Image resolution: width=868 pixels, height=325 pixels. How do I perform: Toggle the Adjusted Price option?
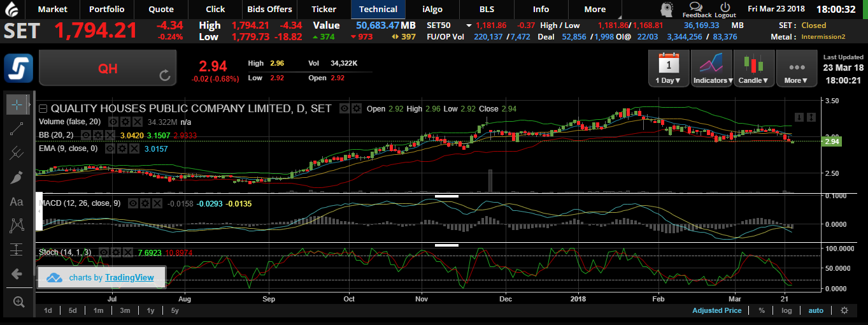click(x=716, y=310)
